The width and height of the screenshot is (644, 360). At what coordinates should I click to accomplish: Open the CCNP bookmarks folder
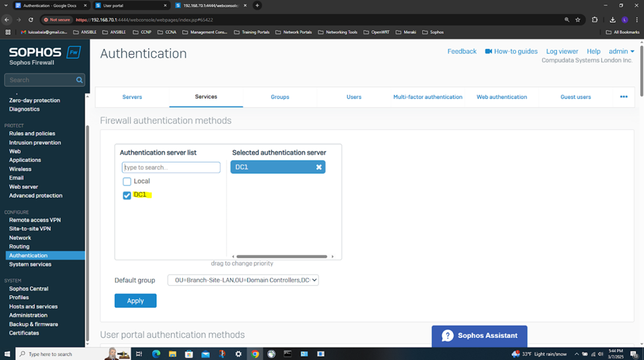142,32
